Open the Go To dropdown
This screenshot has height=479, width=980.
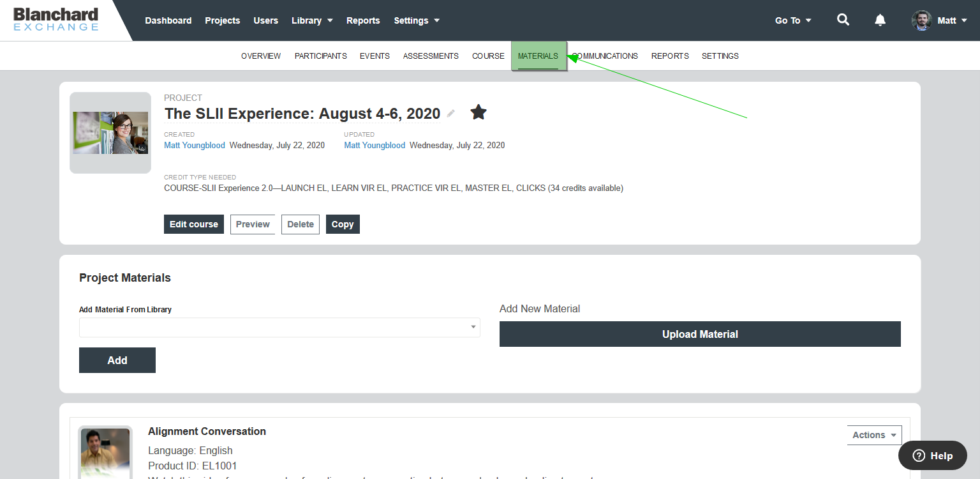pyautogui.click(x=793, y=20)
